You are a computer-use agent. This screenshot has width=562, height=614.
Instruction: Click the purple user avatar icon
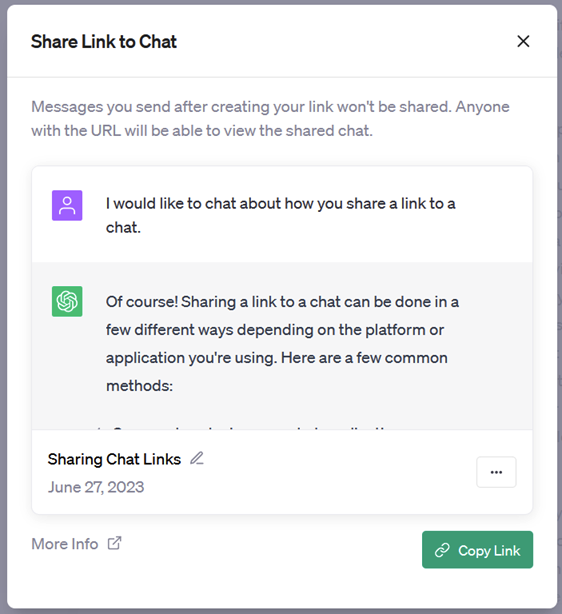67,205
